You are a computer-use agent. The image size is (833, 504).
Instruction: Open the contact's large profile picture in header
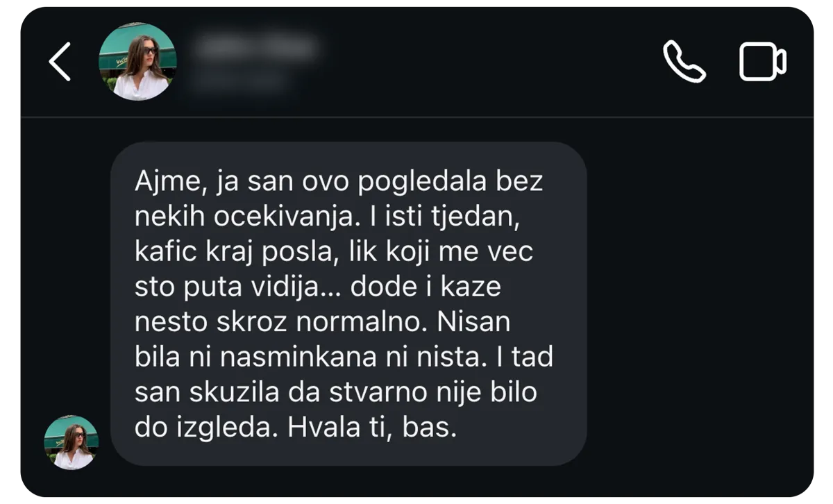[x=137, y=62]
